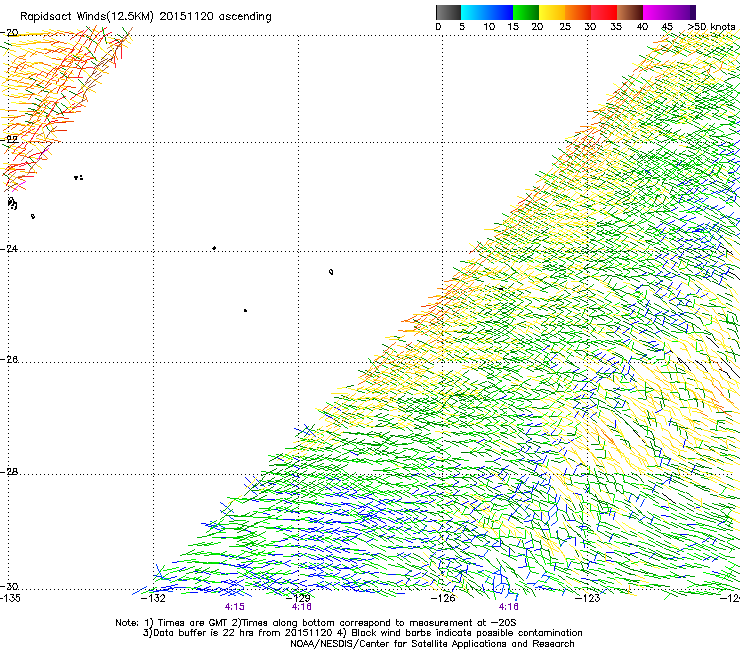Click the '35' legend scale label
The width and height of the screenshot is (740, 650).
[616, 27]
